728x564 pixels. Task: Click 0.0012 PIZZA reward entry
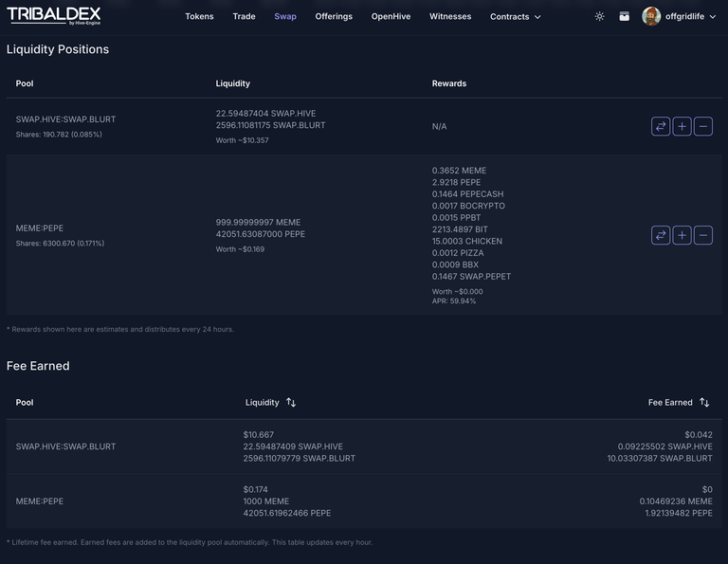coord(458,253)
